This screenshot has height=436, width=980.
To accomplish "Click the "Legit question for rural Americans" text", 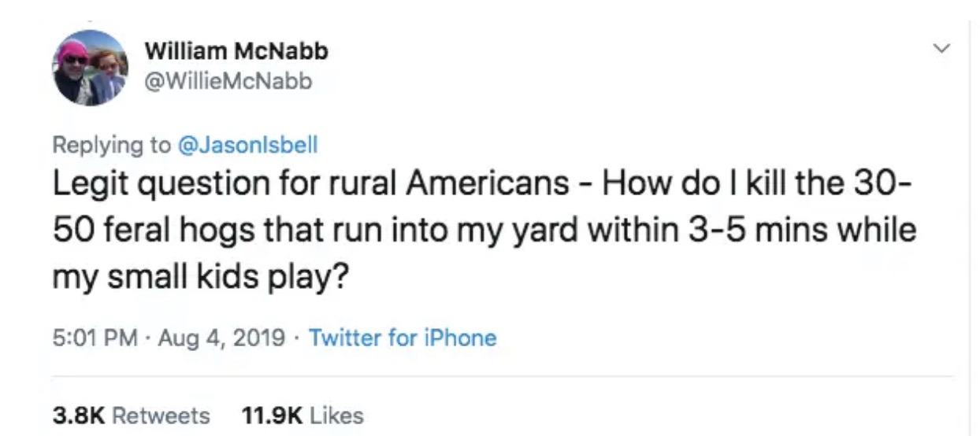I will [x=311, y=186].
